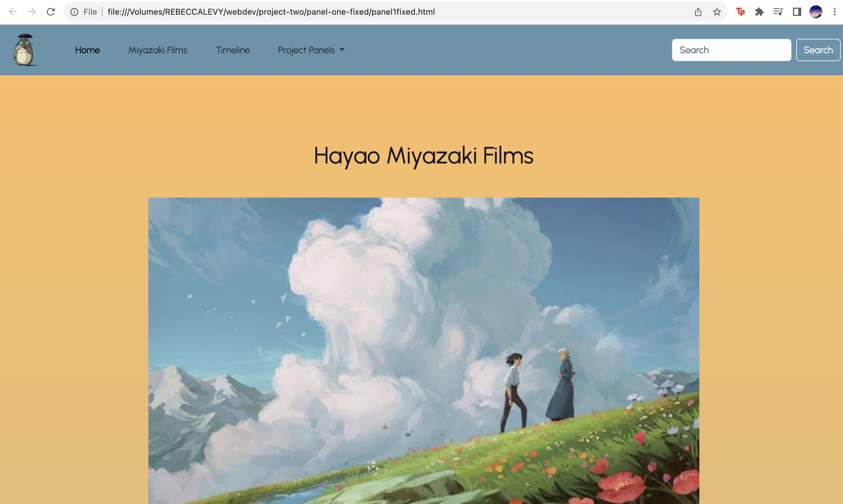The width and height of the screenshot is (843, 504).
Task: Open the Miyazaki Films nav link
Action: (158, 50)
